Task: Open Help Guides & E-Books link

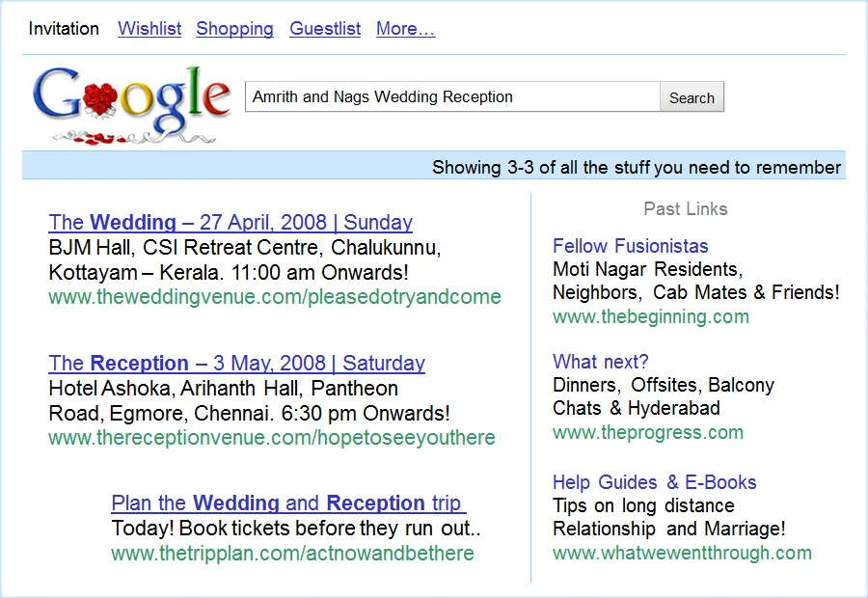Action: pos(654,482)
